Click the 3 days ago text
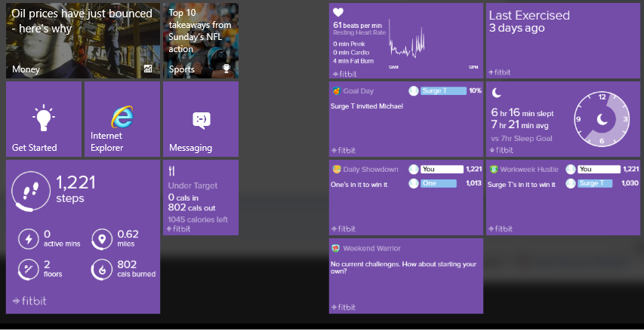644x331 pixels. [516, 28]
